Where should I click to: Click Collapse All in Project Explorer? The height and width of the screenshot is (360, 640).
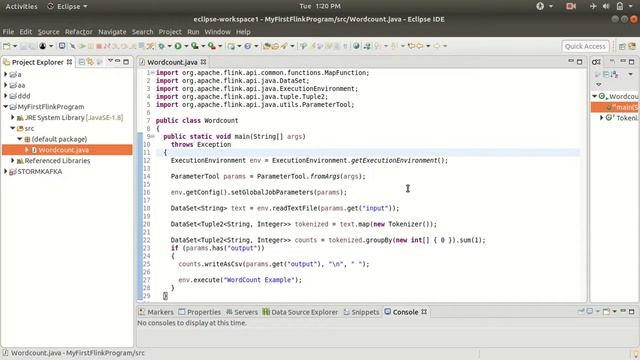pos(82,62)
